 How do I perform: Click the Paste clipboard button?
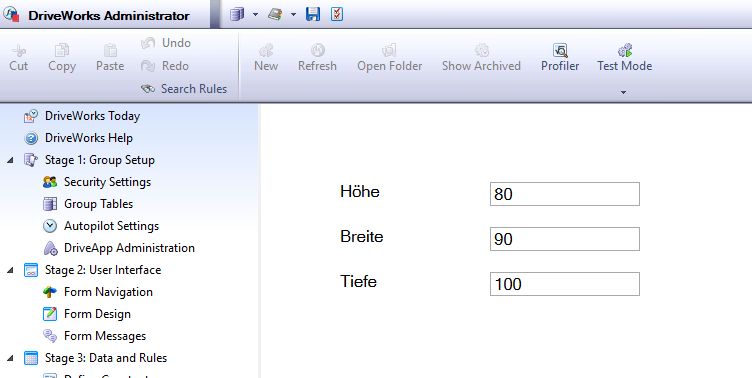tap(110, 58)
